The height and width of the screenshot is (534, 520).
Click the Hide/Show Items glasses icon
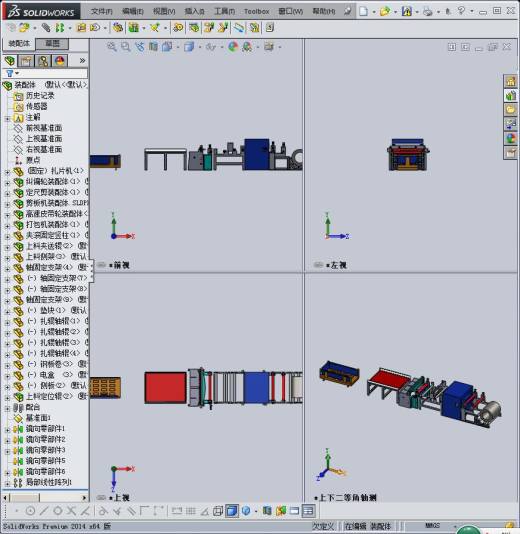tap(210, 47)
